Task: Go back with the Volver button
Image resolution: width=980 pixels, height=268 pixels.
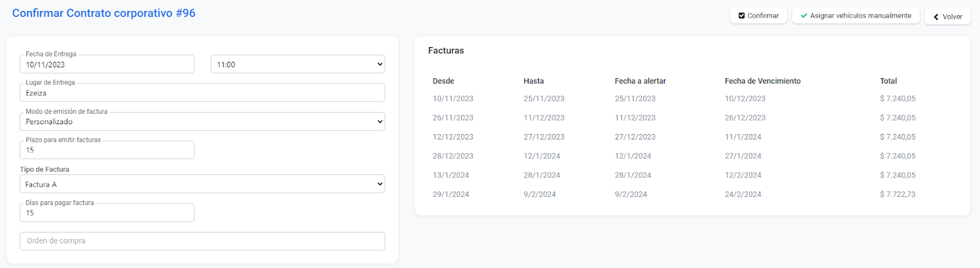Action: click(x=948, y=17)
